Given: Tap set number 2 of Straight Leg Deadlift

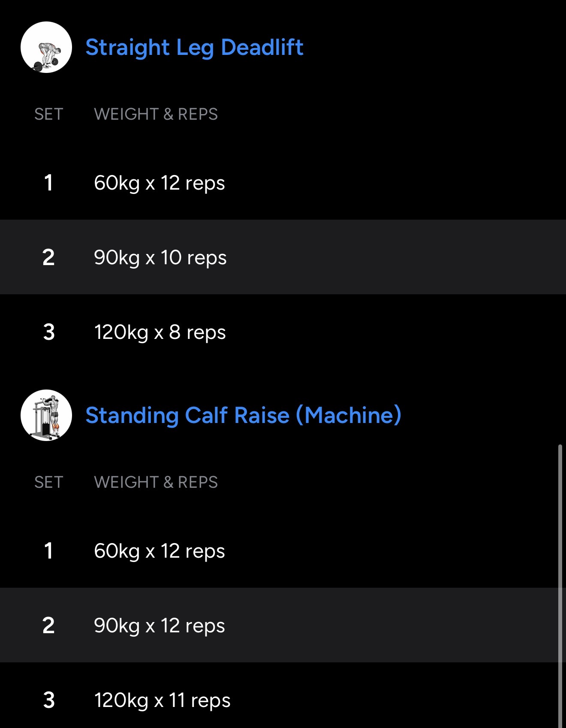Looking at the screenshot, I should pyautogui.click(x=48, y=257).
